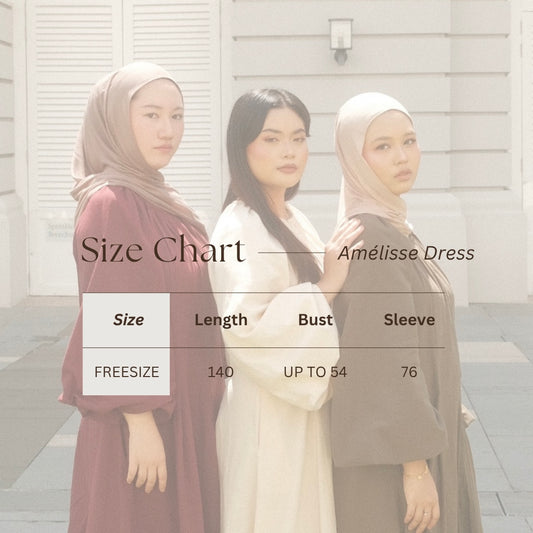The height and width of the screenshot is (533, 533).
Task: Select the Sleeve column header
Action: pos(409,320)
